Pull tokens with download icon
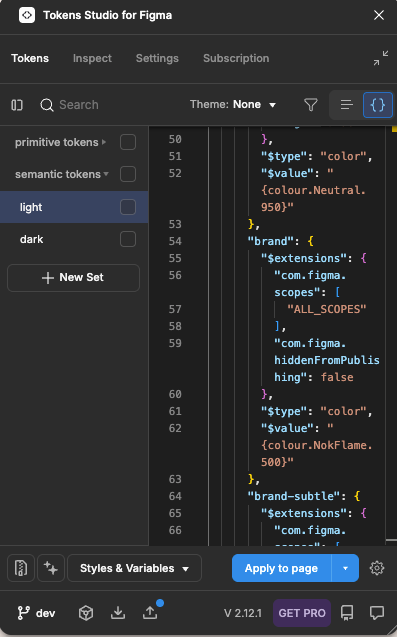 click(x=118, y=613)
